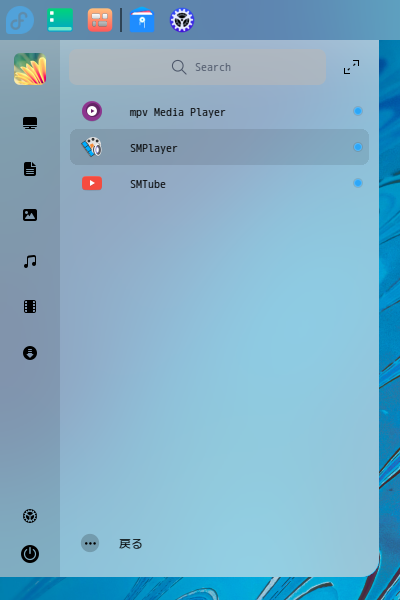Select the 'mpv Media Player' label

coord(177,112)
